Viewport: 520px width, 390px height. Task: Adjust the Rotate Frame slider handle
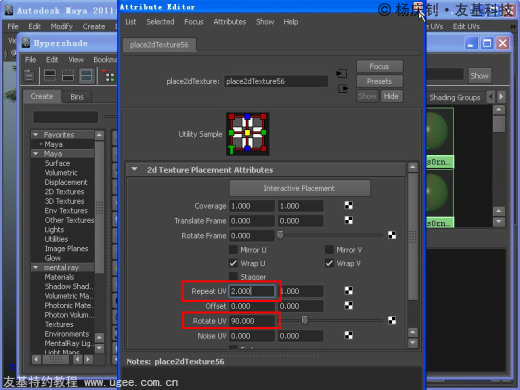(281, 235)
